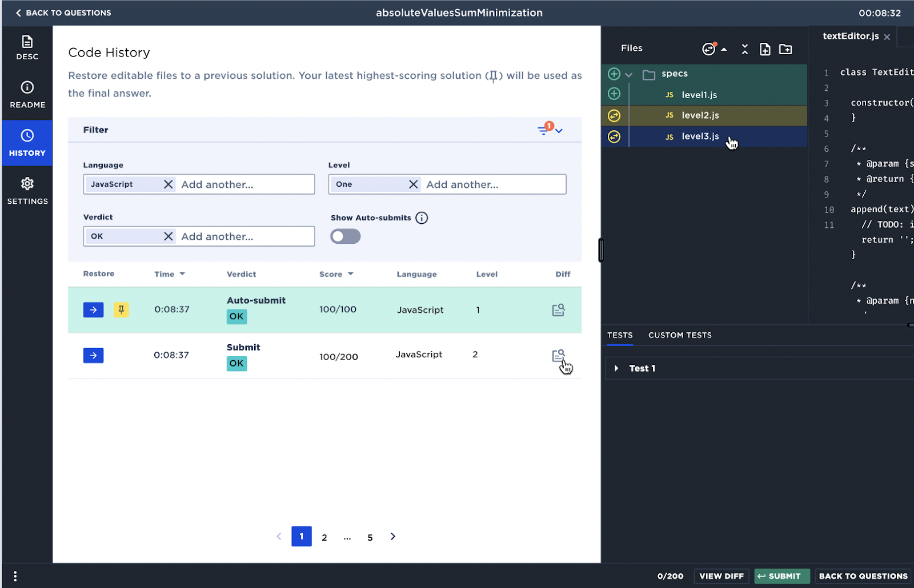This screenshot has height=588, width=914.
Task: Switch to the CUSTOM TESTS tab
Action: (x=680, y=335)
